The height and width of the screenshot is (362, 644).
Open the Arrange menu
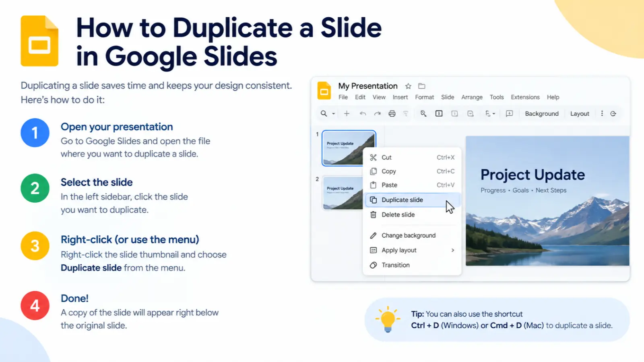(x=472, y=97)
